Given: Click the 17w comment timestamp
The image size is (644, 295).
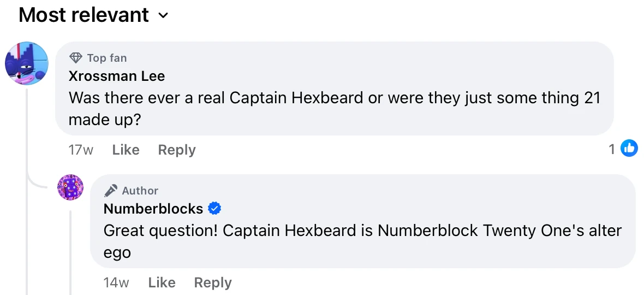Looking at the screenshot, I should coord(81,150).
